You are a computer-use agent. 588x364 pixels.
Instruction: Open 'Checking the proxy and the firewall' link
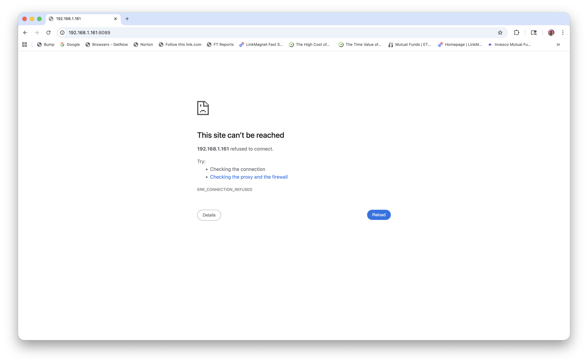(249, 177)
